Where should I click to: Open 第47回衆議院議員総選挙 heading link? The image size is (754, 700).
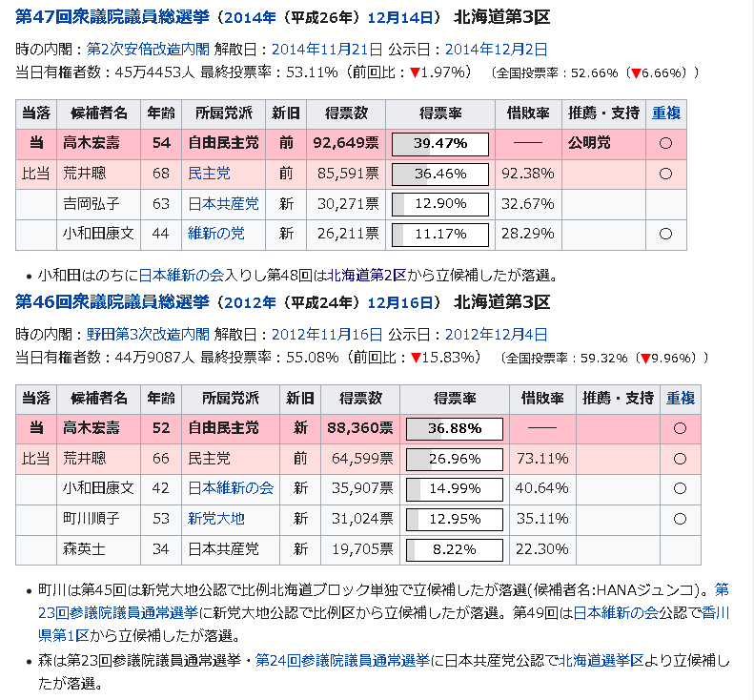point(112,17)
